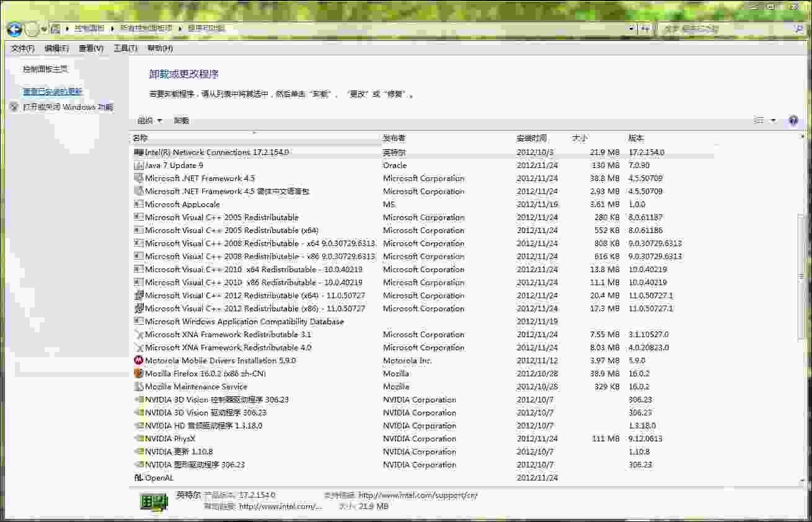Click the NVIDIA 更新 1.10.8 icon
This screenshot has height=522, width=812.
[139, 451]
